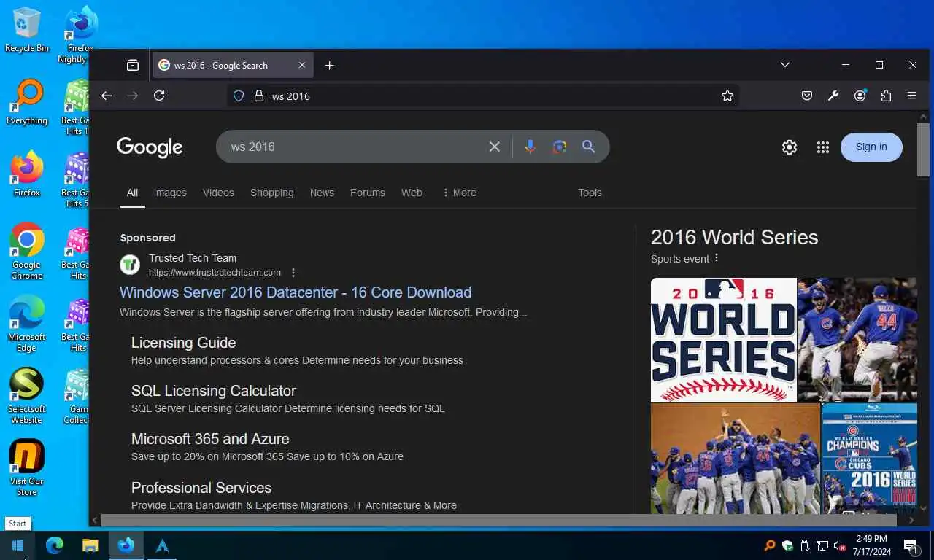Open Google quick settings gear
The image size is (934, 560).
click(790, 147)
